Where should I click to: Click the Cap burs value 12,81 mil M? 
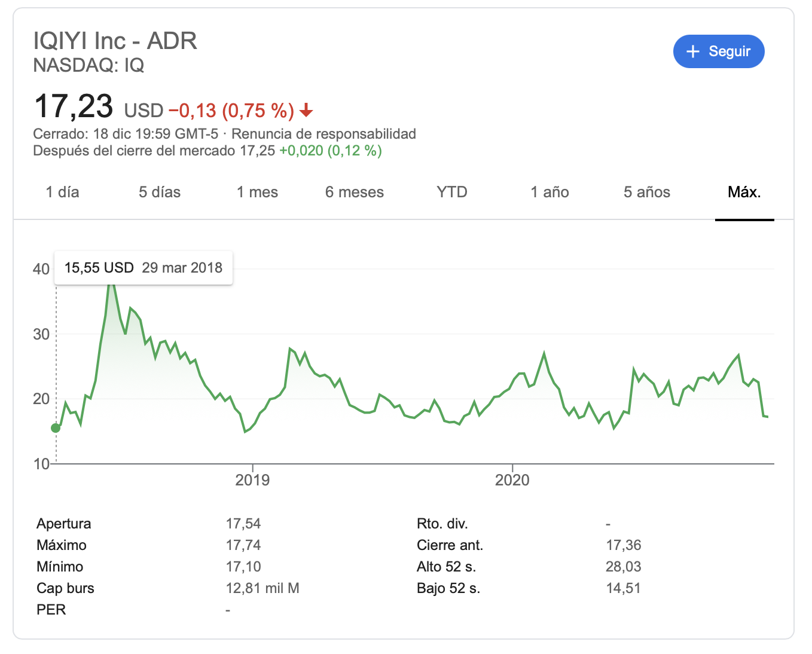[x=262, y=588]
